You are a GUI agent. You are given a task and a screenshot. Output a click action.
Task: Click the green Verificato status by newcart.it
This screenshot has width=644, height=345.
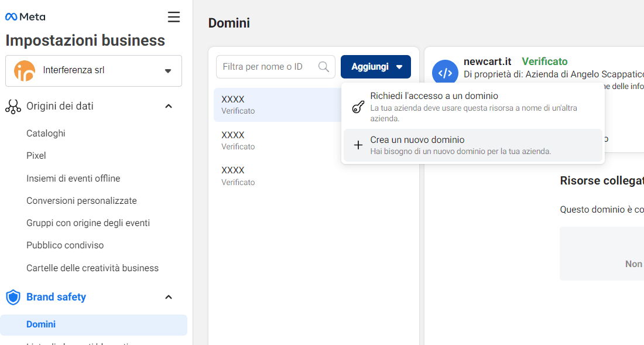pyautogui.click(x=544, y=62)
